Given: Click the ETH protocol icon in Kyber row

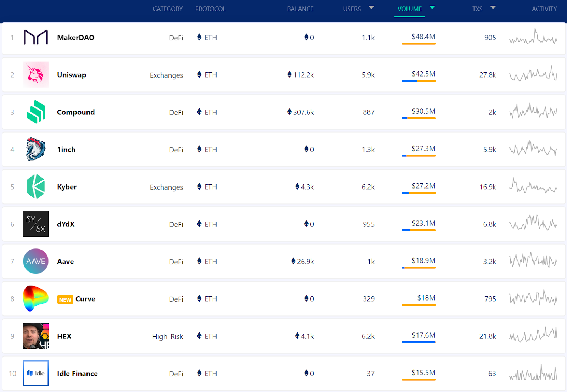Looking at the screenshot, I should [x=199, y=186].
